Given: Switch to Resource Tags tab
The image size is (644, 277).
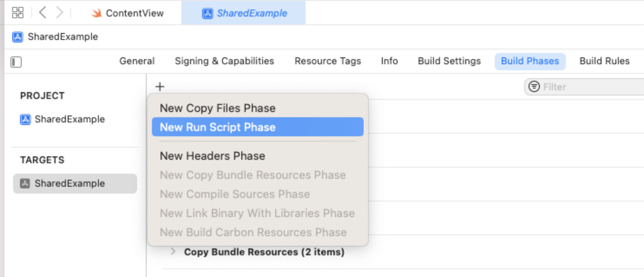Looking at the screenshot, I should coord(327,61).
